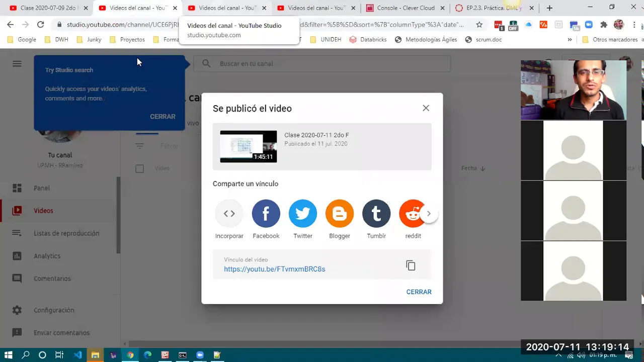
Task: Expand hidden bookmarks chevron
Action: [570, 39]
